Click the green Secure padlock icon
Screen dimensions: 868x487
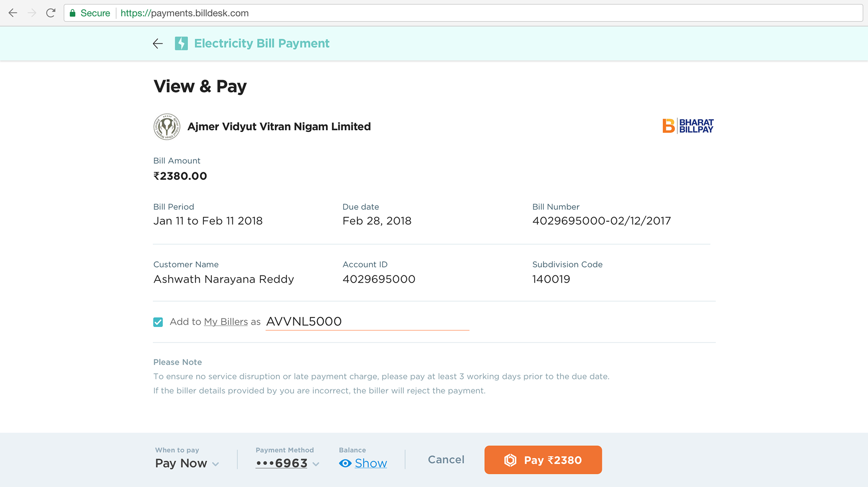coord(72,13)
